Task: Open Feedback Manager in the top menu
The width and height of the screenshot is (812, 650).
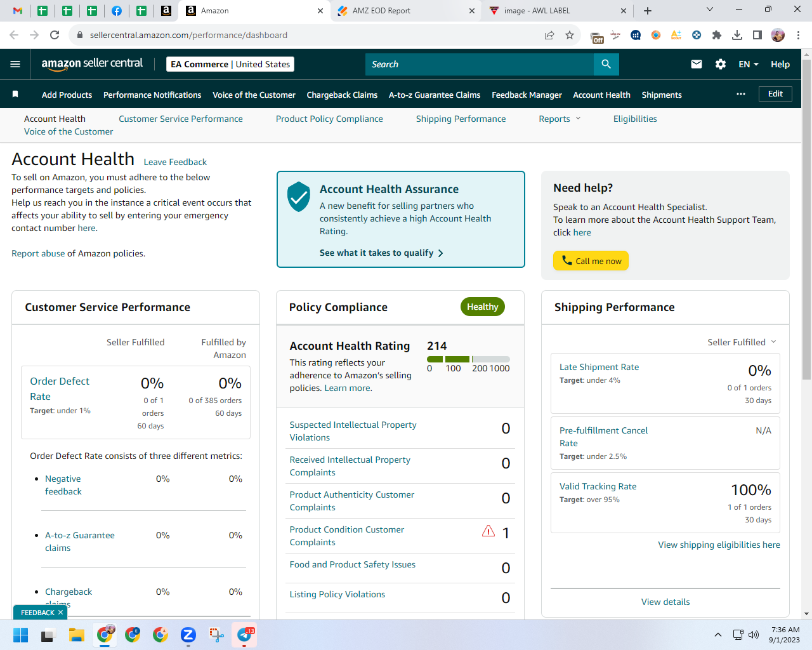Action: point(527,95)
